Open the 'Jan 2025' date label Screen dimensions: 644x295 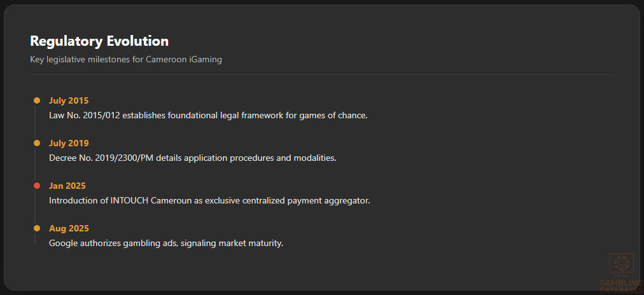(67, 186)
